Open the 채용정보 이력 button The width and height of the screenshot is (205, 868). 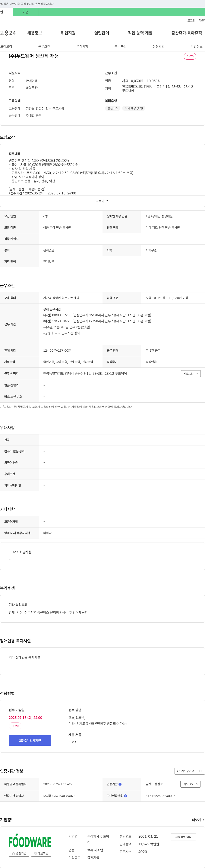183,837
